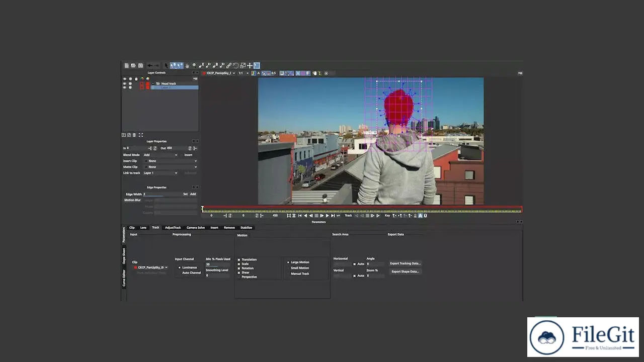Viewport: 644px width, 362px height.
Task: Collapse the Head track group
Action: coord(153,83)
